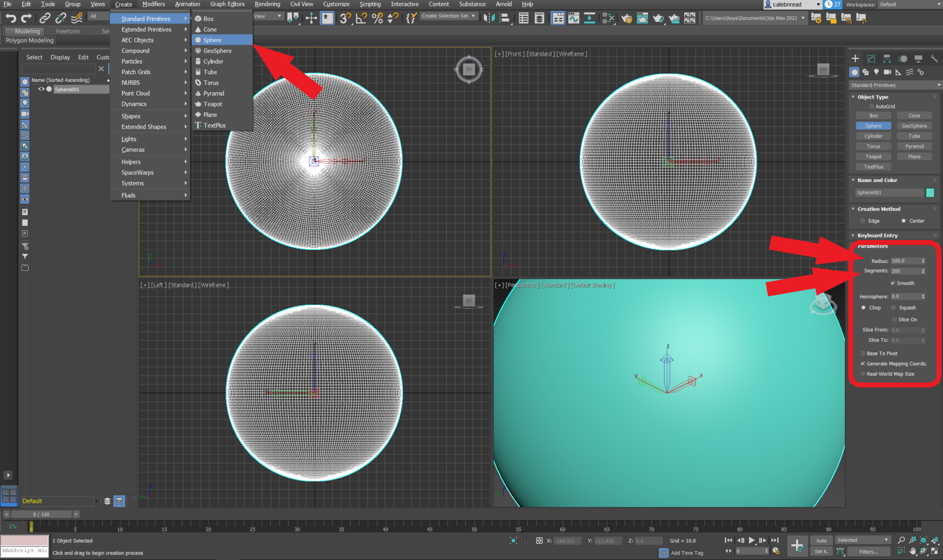
Task: Click the Bind to Space Warp icon
Action: click(x=76, y=18)
